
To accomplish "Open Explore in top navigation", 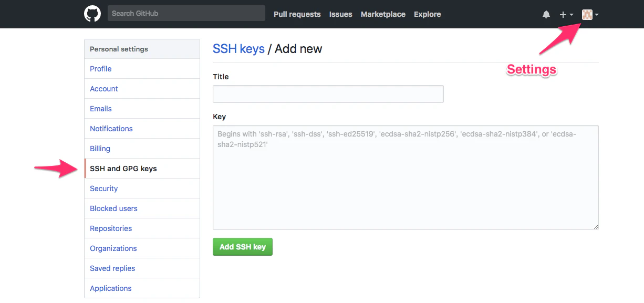I will 428,14.
